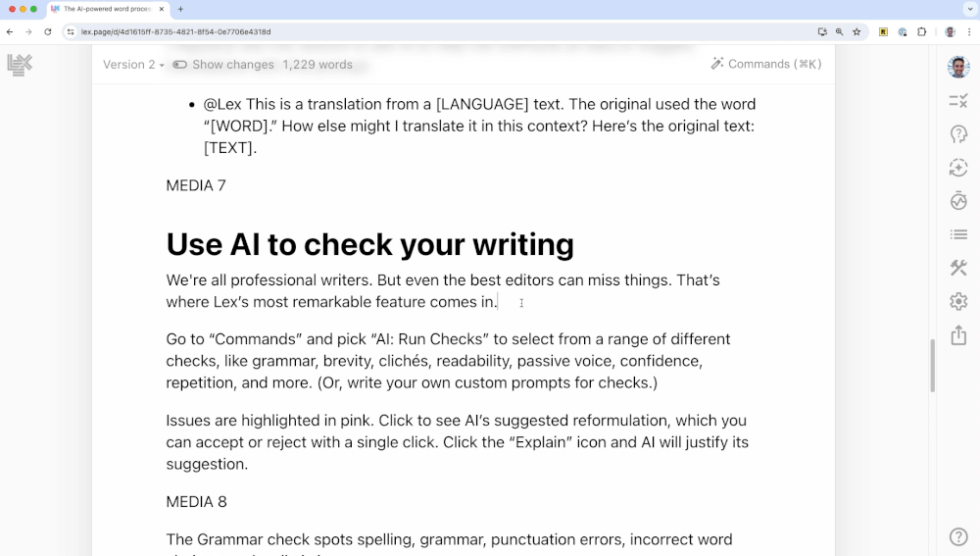This screenshot has width=980, height=556.
Task: Click the user avatar in Lex sidebar
Action: (x=958, y=67)
